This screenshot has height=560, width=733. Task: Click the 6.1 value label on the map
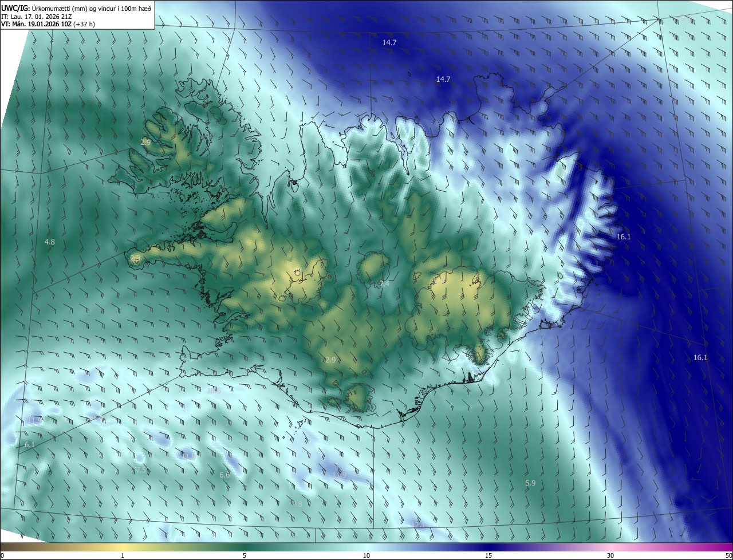point(30,445)
